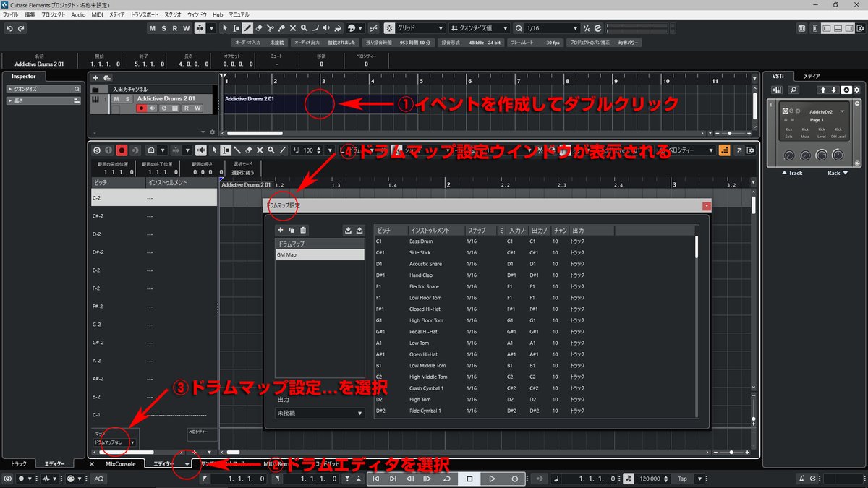The image size is (868, 488).
Task: Select the Range Selection tool in main toolbar
Action: (x=236, y=28)
